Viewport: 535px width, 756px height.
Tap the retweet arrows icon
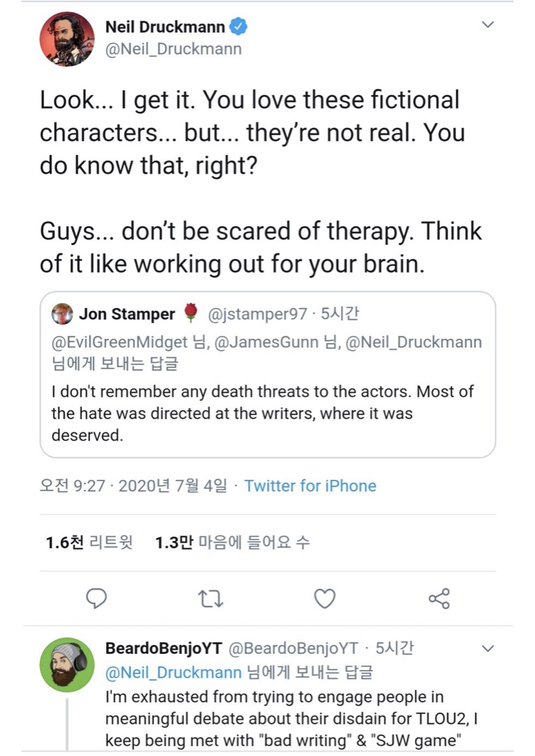coord(210,598)
